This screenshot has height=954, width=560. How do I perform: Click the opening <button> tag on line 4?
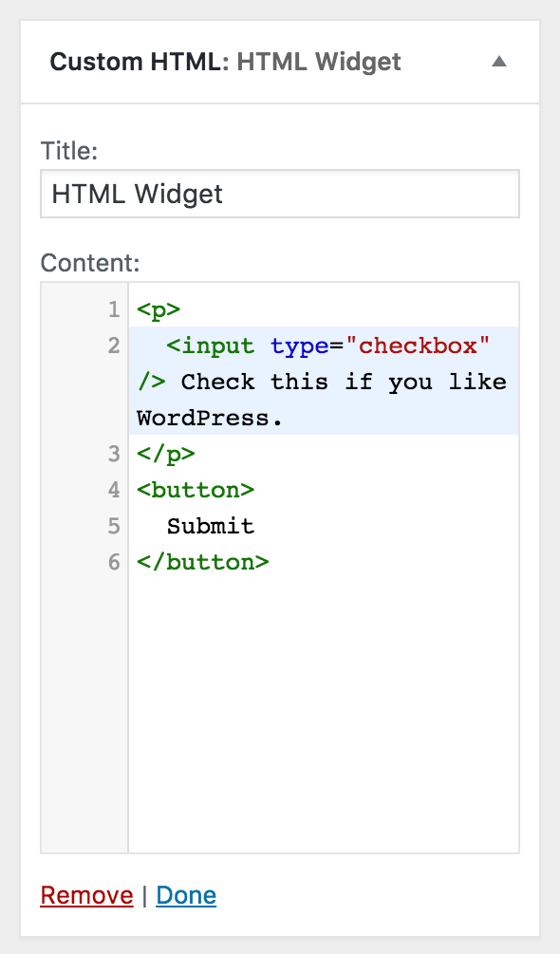click(x=196, y=490)
